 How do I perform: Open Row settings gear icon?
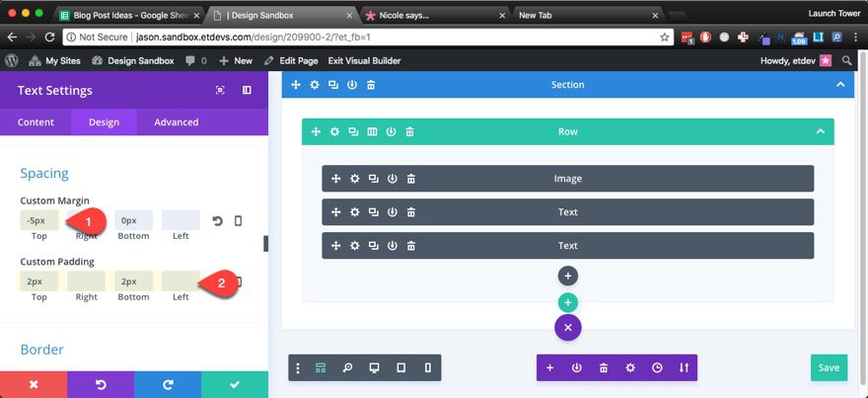coord(334,132)
